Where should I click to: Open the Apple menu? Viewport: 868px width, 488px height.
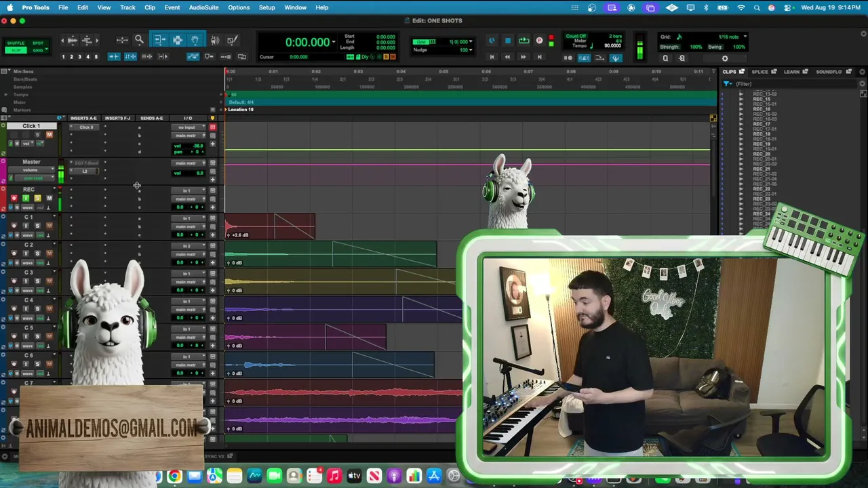[x=9, y=7]
